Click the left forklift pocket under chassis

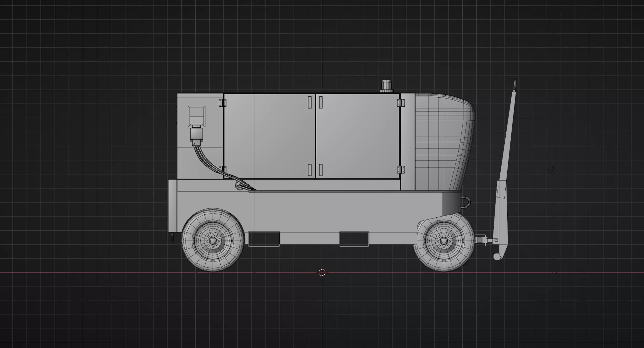(264, 239)
